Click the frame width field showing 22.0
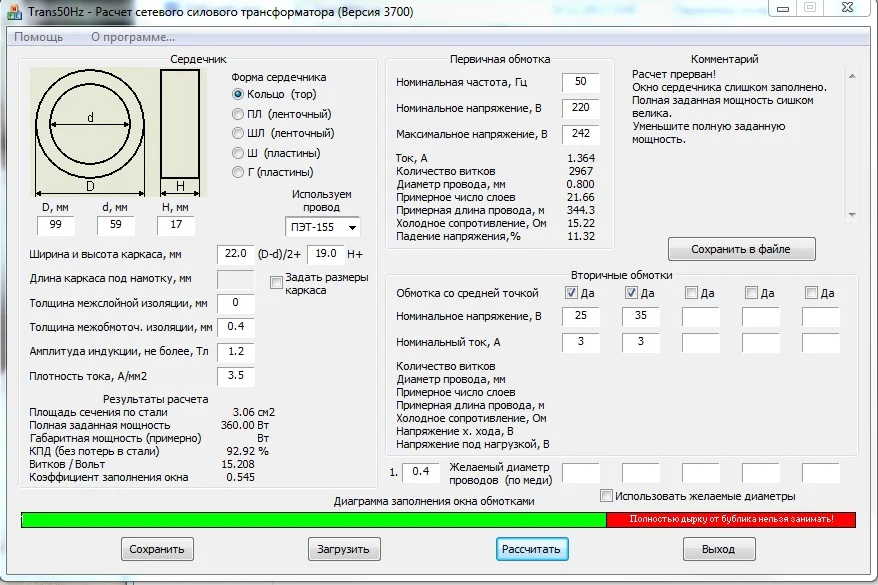Viewport: 878px width, 585px height. click(236, 254)
